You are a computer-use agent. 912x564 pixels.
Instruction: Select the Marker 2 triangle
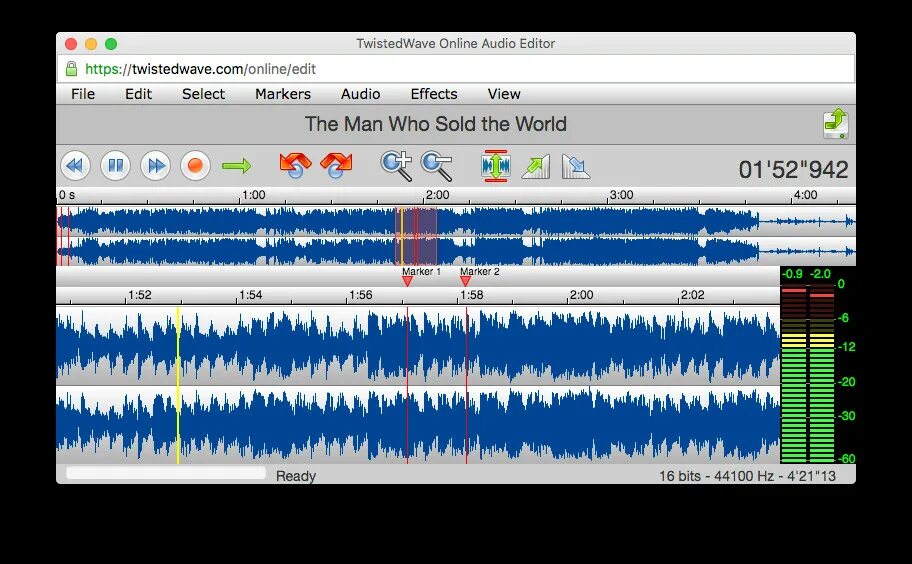point(465,281)
